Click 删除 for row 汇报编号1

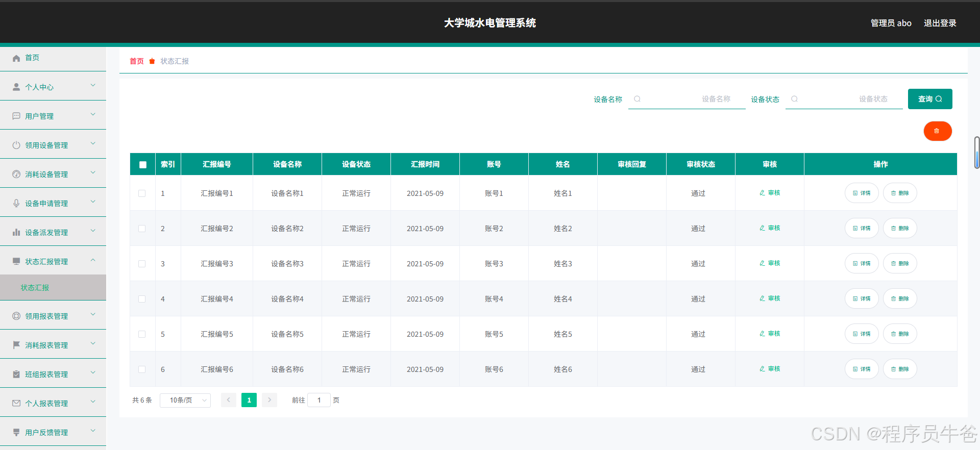900,193
